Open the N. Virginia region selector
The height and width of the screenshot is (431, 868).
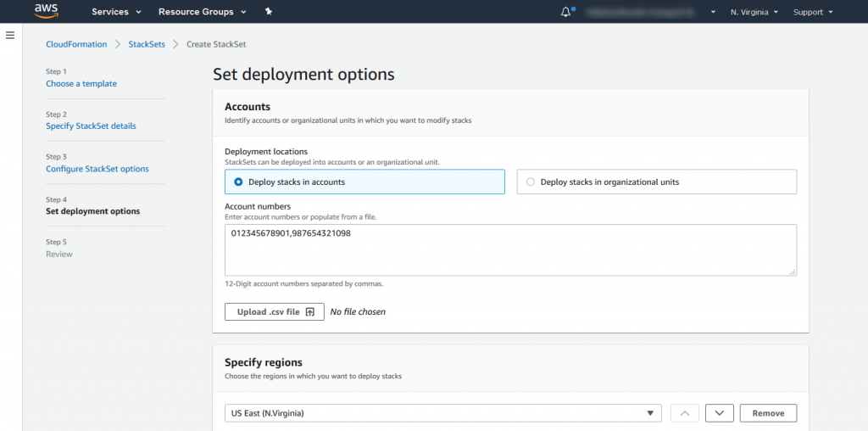(754, 12)
